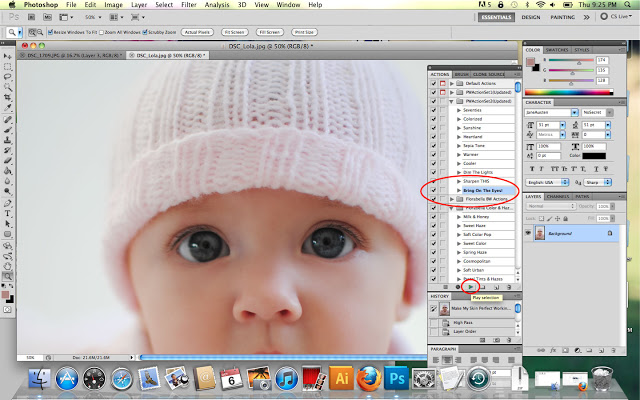640x400 pixels.
Task: Switch to the Channels tab
Action: pos(558,197)
